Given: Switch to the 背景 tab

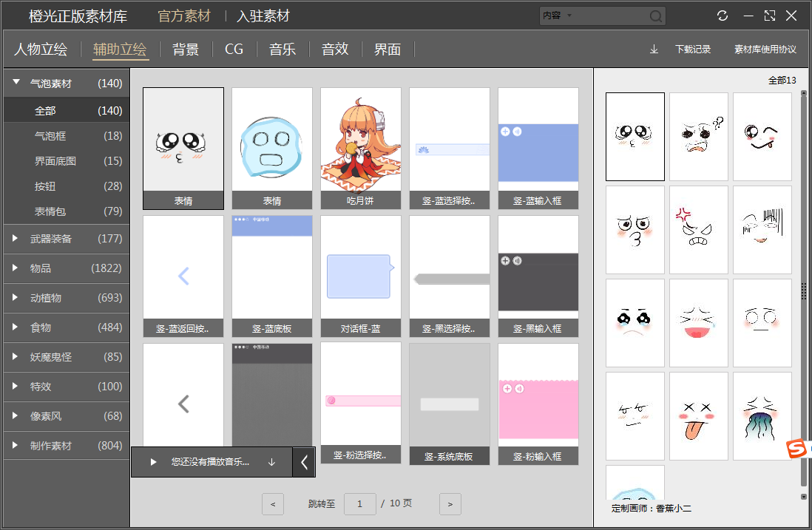Looking at the screenshot, I should coord(186,50).
